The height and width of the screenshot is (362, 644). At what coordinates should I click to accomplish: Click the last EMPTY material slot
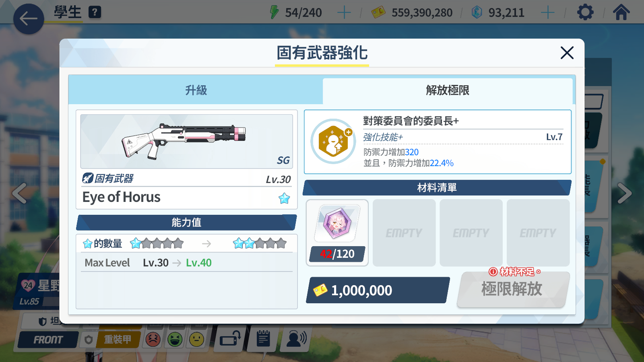(x=538, y=233)
